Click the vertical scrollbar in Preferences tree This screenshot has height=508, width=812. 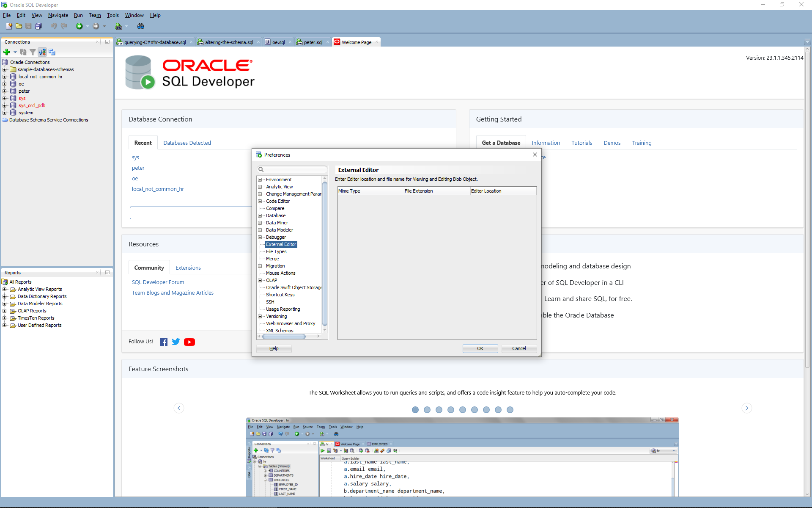tap(325, 254)
